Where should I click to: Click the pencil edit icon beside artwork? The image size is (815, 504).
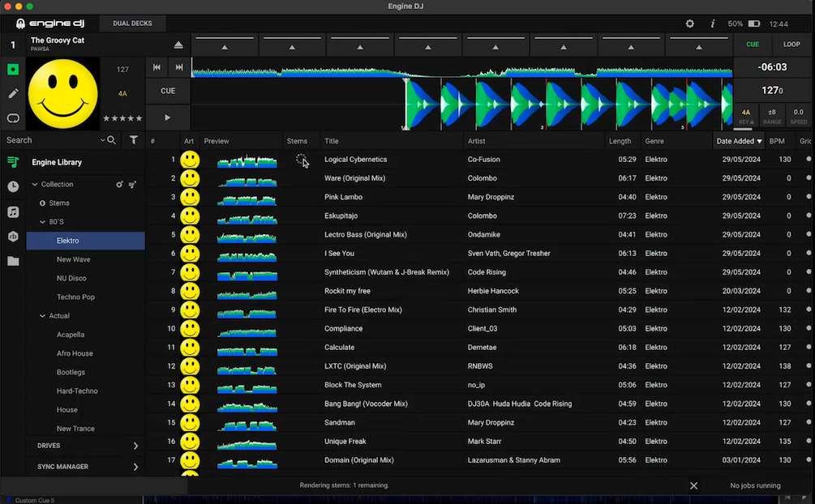13,93
